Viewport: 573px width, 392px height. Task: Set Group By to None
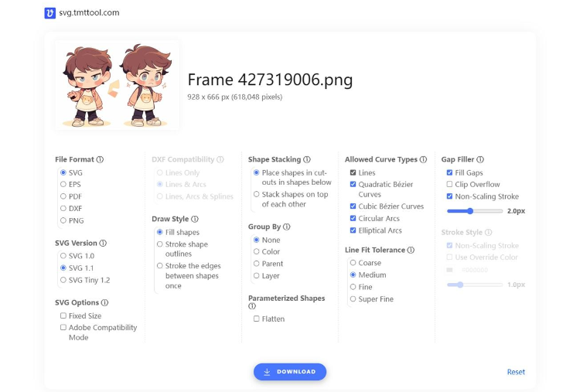pyautogui.click(x=257, y=240)
